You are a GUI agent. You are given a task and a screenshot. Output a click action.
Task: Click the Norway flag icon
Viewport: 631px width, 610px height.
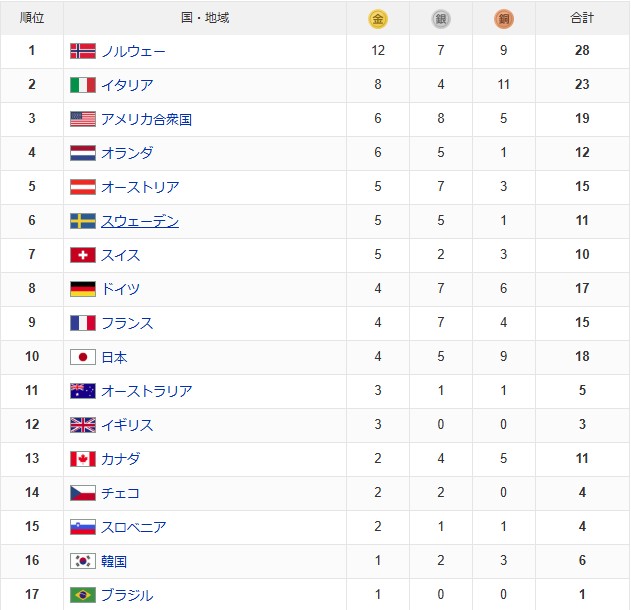coord(83,51)
